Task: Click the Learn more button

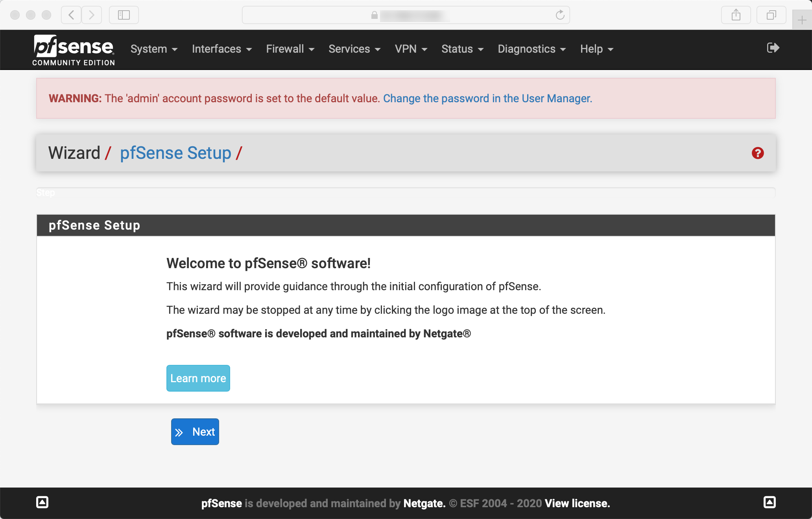Action: point(198,378)
